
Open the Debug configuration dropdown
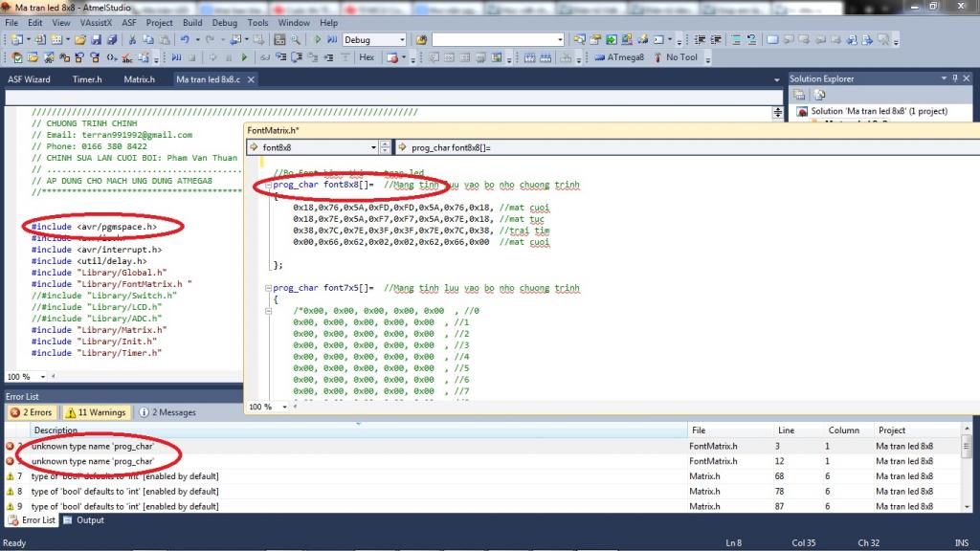[401, 40]
